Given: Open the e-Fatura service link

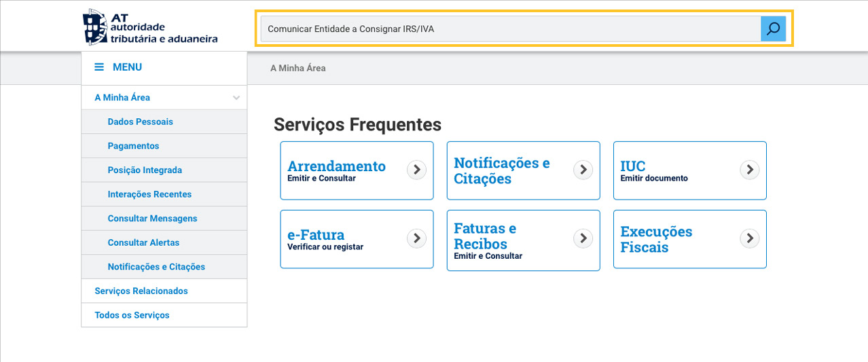Looking at the screenshot, I should point(316,236).
